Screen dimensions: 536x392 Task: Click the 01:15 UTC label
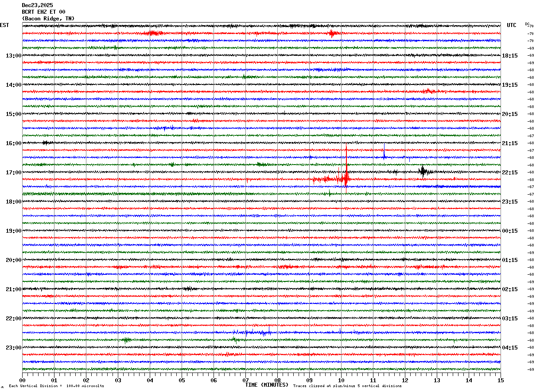pos(510,260)
